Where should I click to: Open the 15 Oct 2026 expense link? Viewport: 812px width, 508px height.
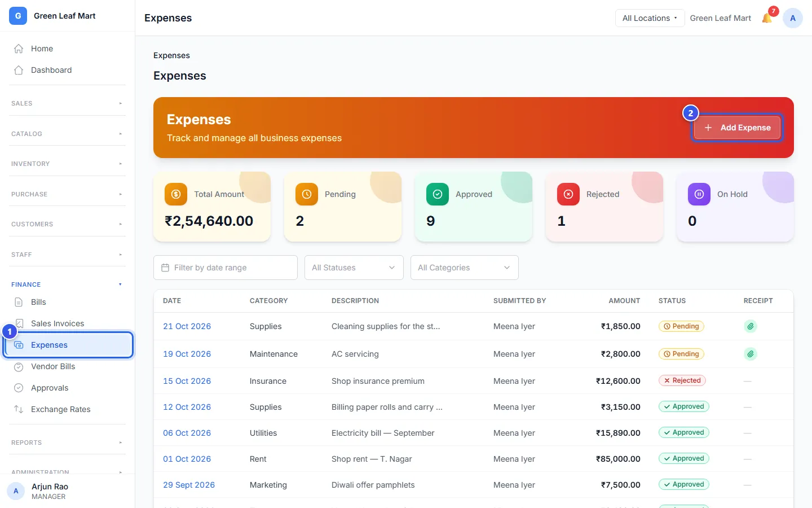click(187, 381)
